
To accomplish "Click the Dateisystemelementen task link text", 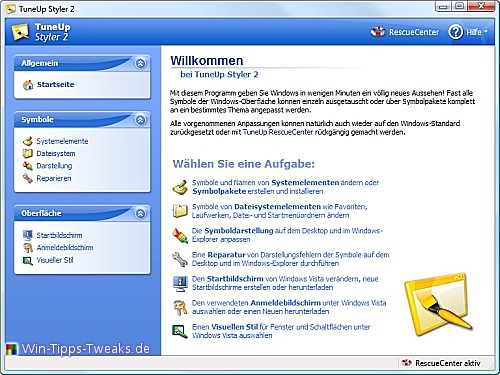I will [x=278, y=207].
